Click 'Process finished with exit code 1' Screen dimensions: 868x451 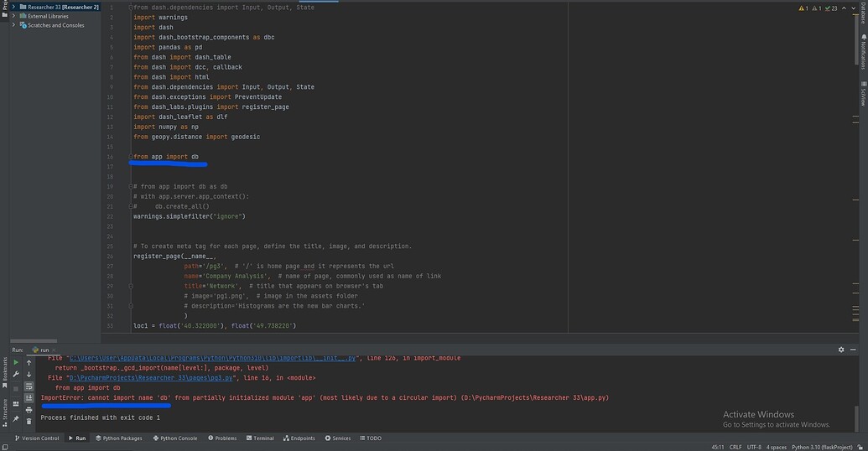pyautogui.click(x=100, y=417)
